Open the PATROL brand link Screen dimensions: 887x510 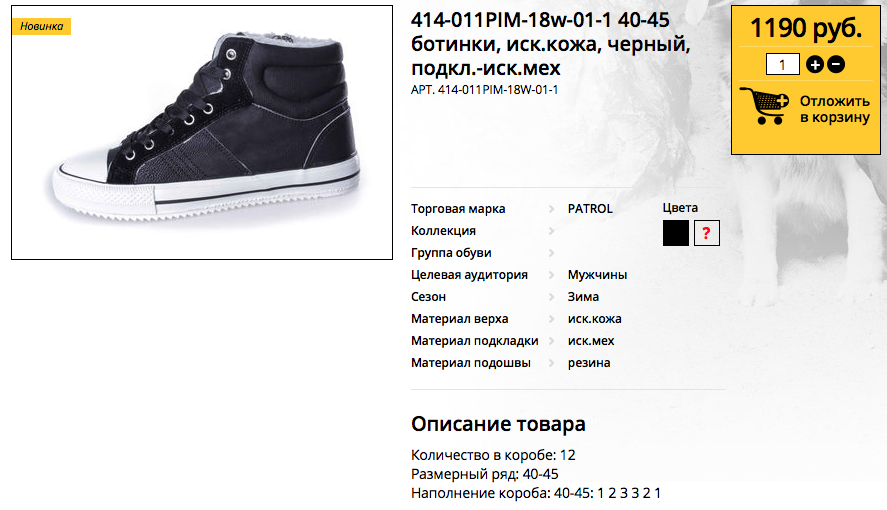590,209
